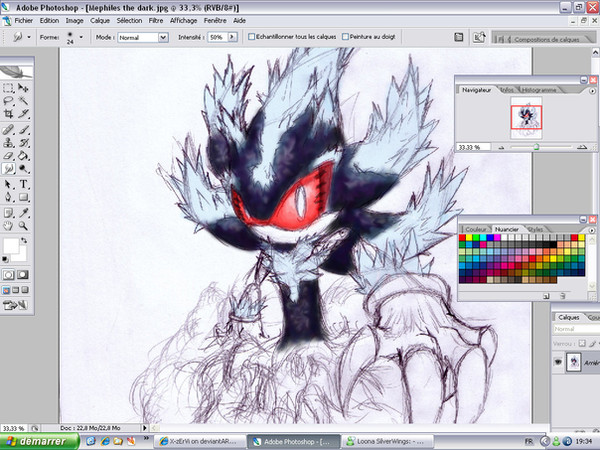Select the Path Selection arrow tool

[x=8, y=184]
